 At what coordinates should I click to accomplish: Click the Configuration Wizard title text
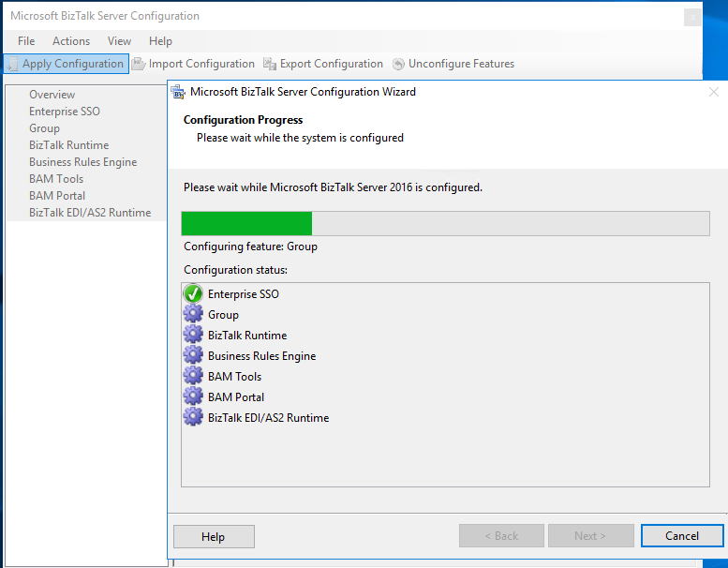click(x=303, y=92)
